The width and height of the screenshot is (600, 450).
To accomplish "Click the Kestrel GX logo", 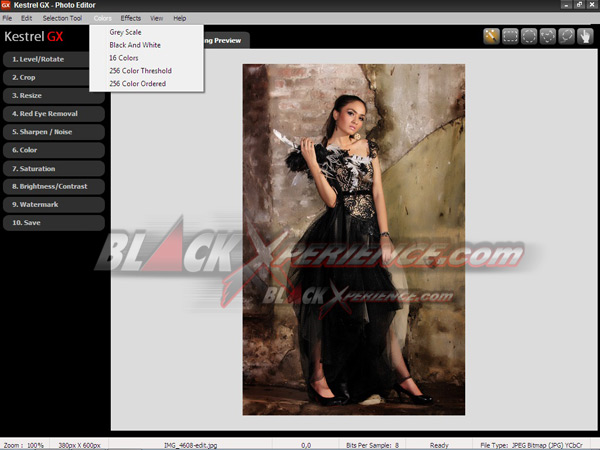I will pyautogui.click(x=34, y=37).
